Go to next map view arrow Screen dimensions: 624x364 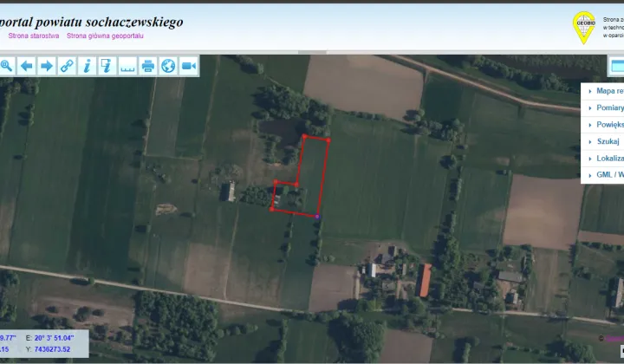[47, 66]
